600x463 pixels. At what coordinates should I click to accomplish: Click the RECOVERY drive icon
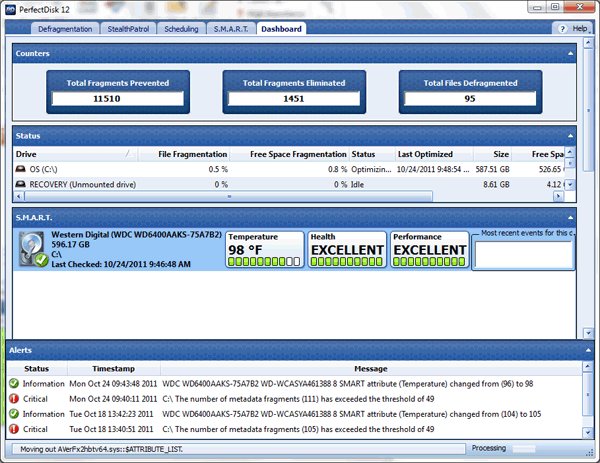click(20, 184)
